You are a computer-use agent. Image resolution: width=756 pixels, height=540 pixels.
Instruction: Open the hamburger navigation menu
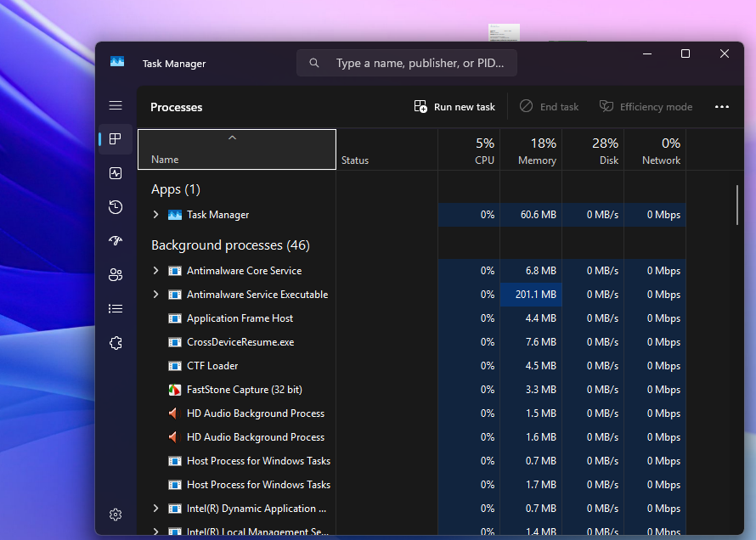tap(116, 105)
